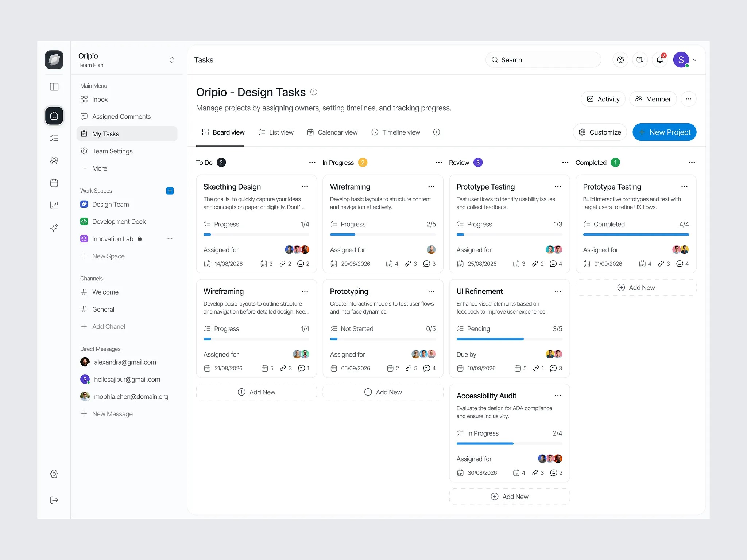Open the analytics chart icon in the rail
The image size is (747, 560).
54,205
